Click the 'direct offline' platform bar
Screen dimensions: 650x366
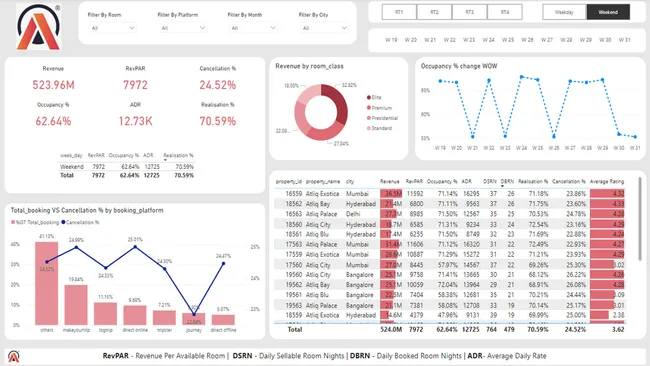[223, 320]
